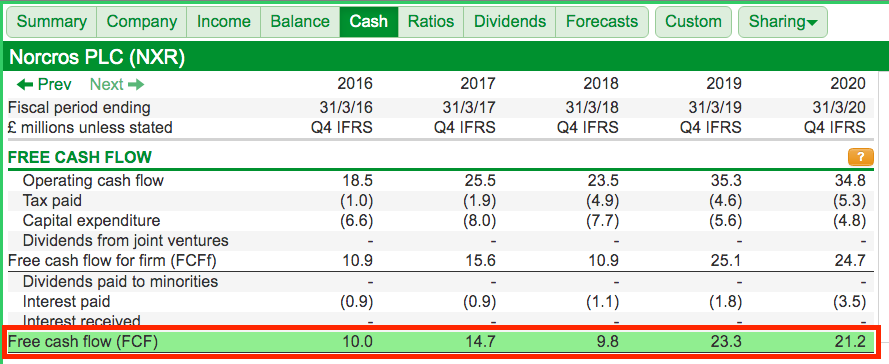Click the active Cash tab
The width and height of the screenshot is (889, 364).
tap(369, 22)
